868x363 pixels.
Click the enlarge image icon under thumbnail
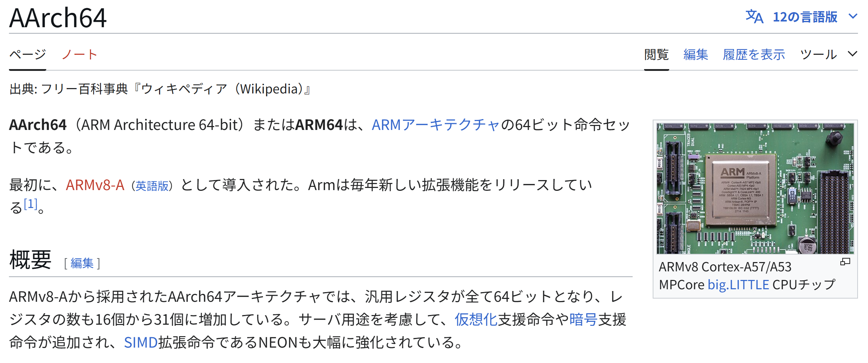pos(845,262)
